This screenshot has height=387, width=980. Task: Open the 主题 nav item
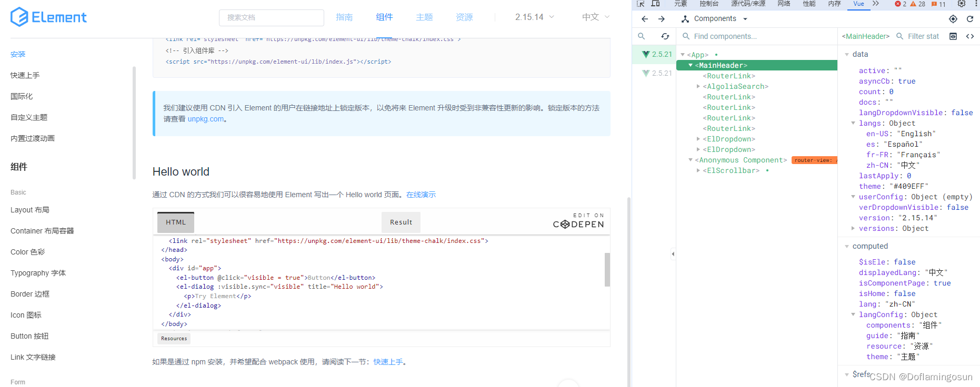coord(424,17)
